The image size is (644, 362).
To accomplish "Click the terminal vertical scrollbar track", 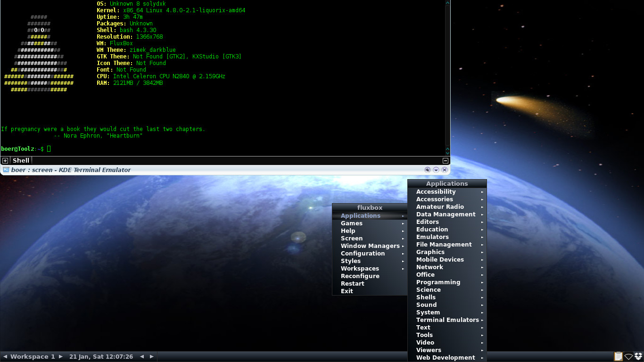I will pyautogui.click(x=447, y=75).
